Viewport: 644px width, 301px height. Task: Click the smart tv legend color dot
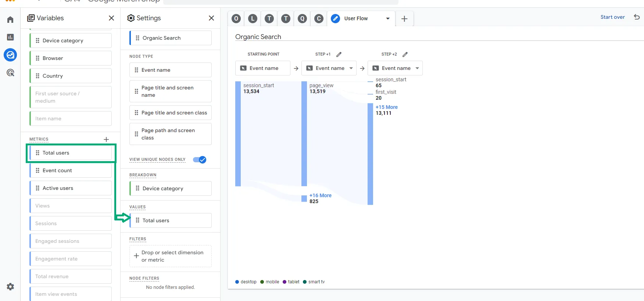[x=305, y=282]
